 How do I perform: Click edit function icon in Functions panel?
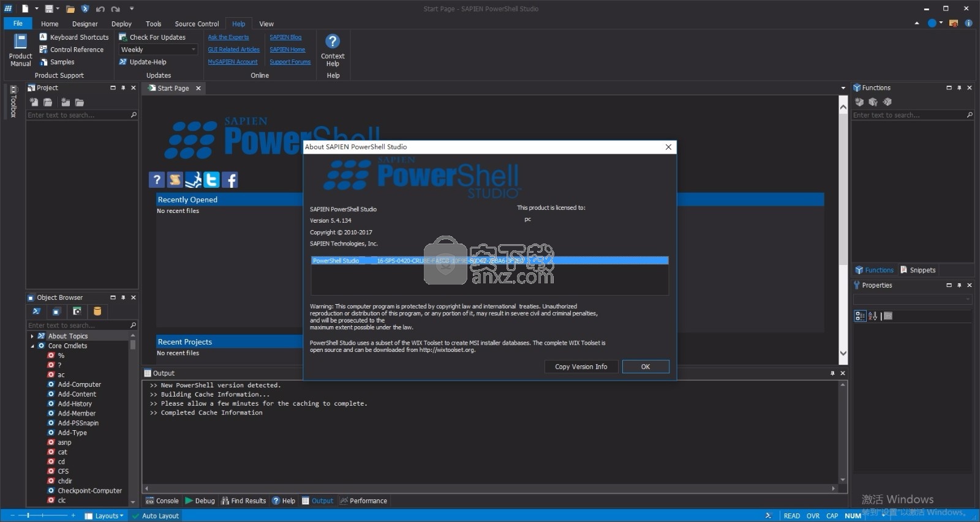pyautogui.click(x=873, y=102)
